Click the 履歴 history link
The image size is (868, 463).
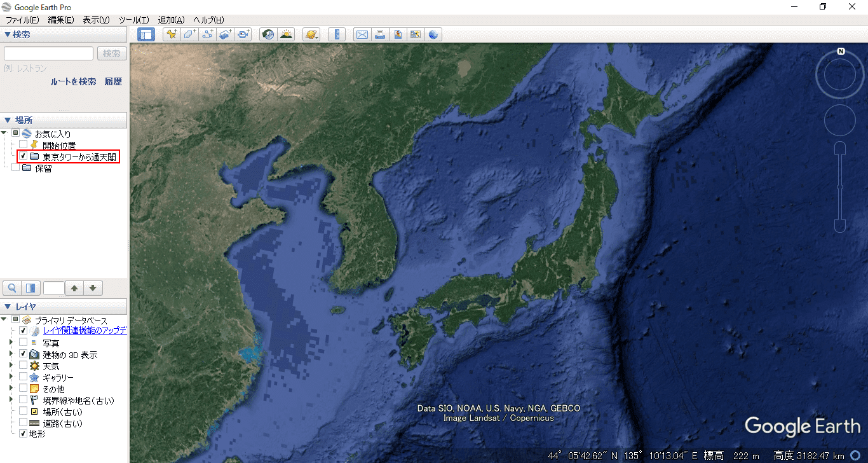tap(113, 81)
